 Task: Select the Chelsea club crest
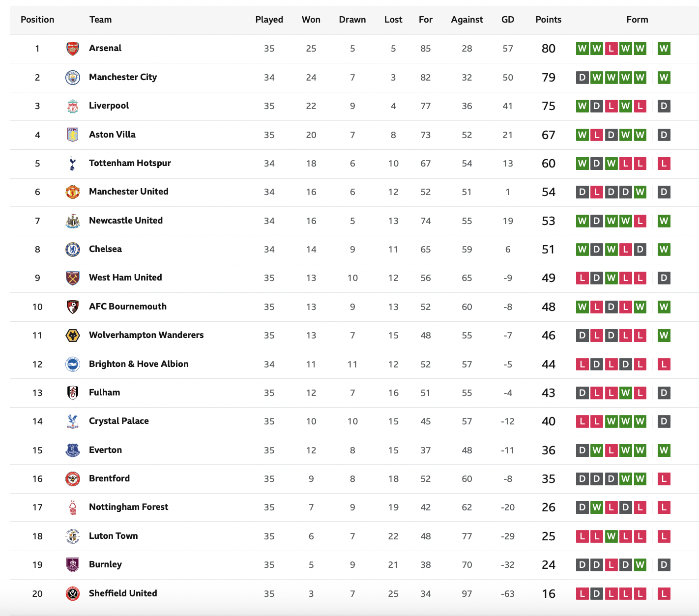click(73, 249)
